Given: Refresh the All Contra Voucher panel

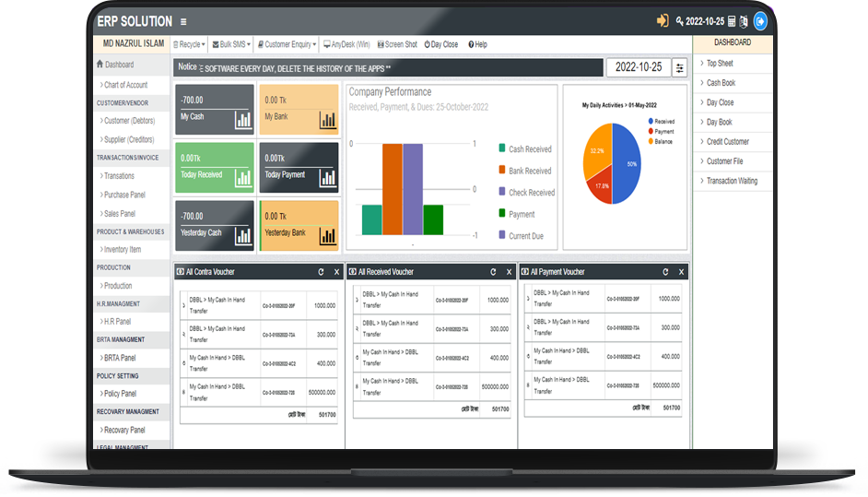Looking at the screenshot, I should [x=321, y=272].
